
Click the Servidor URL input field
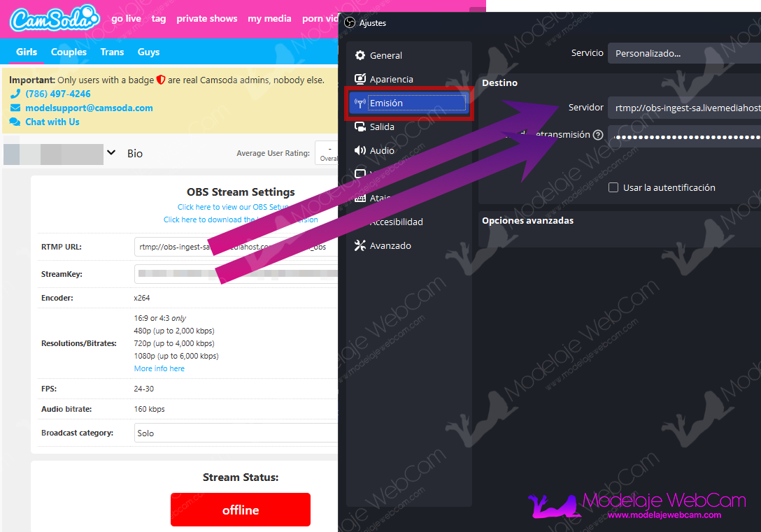click(x=683, y=108)
